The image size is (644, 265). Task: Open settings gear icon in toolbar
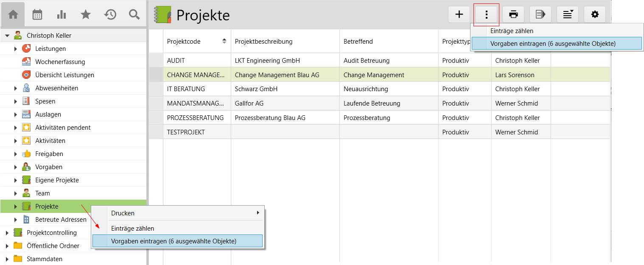point(595,14)
